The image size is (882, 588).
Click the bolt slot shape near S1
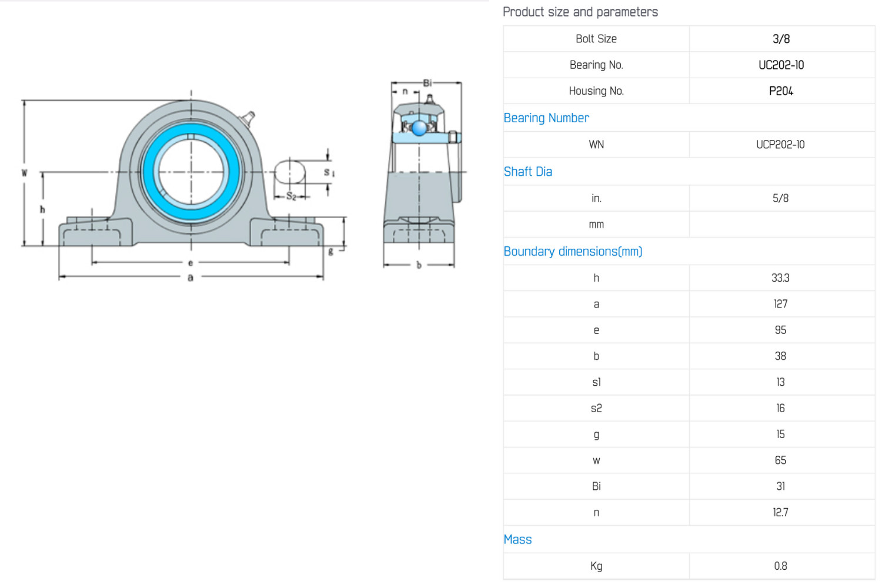click(290, 172)
